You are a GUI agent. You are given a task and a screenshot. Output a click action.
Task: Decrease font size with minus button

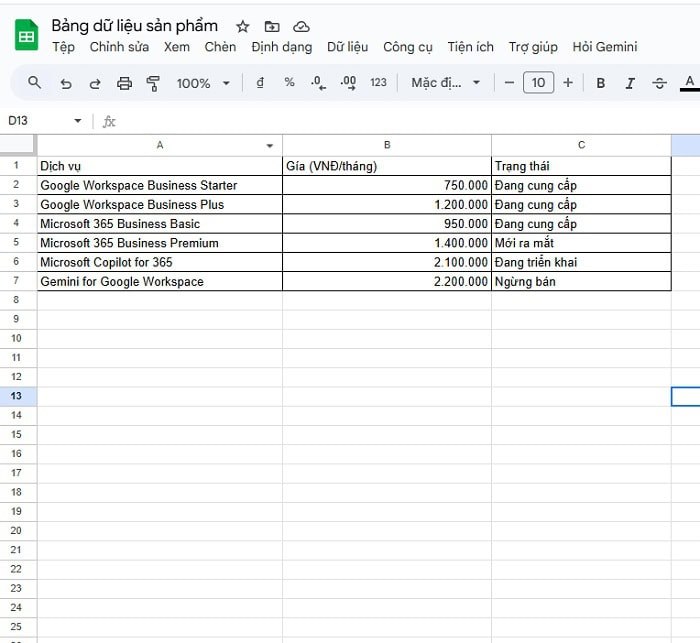click(509, 83)
